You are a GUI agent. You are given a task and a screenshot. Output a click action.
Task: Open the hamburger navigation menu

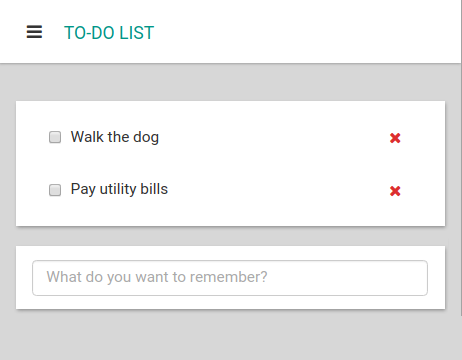tap(34, 32)
